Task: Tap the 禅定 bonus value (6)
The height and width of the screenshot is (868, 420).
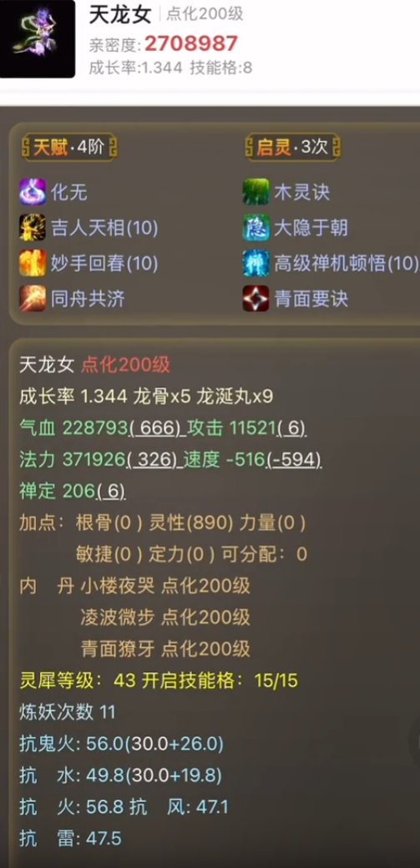Action: tap(111, 491)
